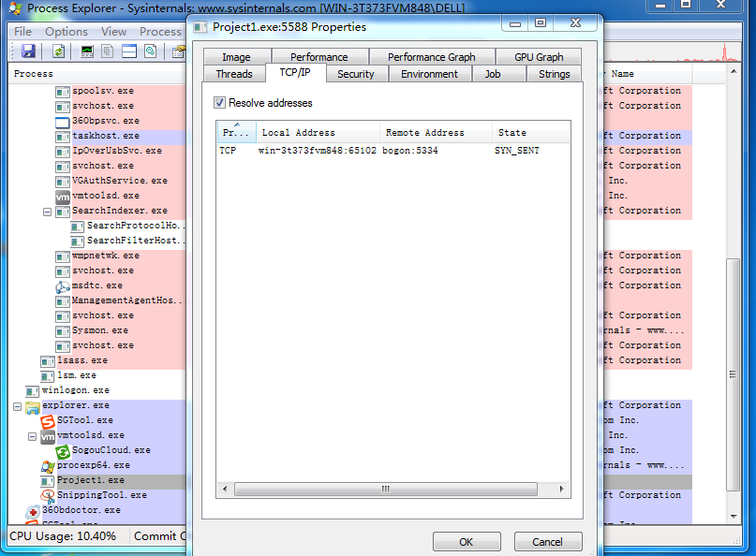Screen dimensions: 756x556
Task: Click remote address 'bogon:5334'
Action: pos(410,151)
